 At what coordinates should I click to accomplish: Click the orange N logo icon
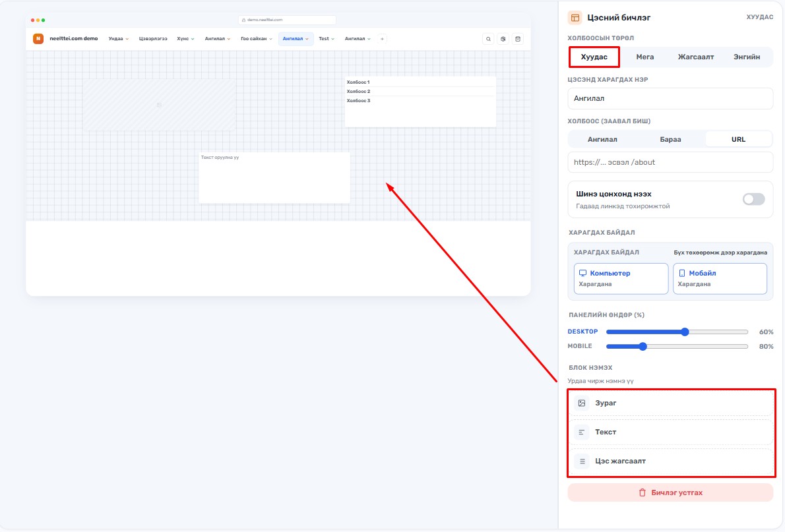[x=38, y=38]
